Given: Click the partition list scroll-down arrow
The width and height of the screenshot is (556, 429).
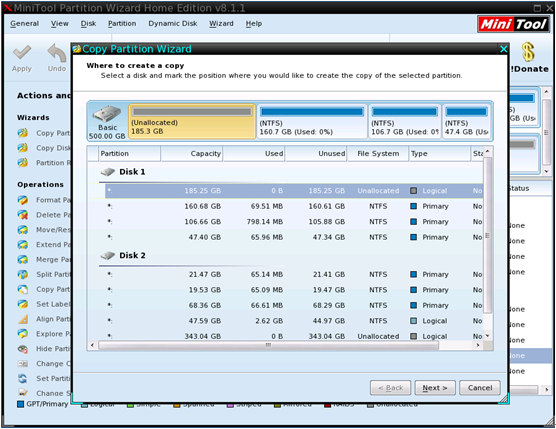Looking at the screenshot, I should click(488, 336).
